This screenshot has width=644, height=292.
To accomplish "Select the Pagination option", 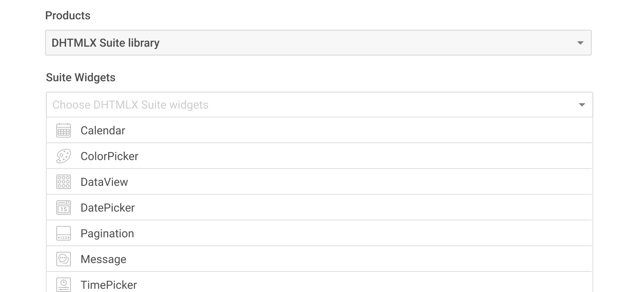I will pos(107,233).
